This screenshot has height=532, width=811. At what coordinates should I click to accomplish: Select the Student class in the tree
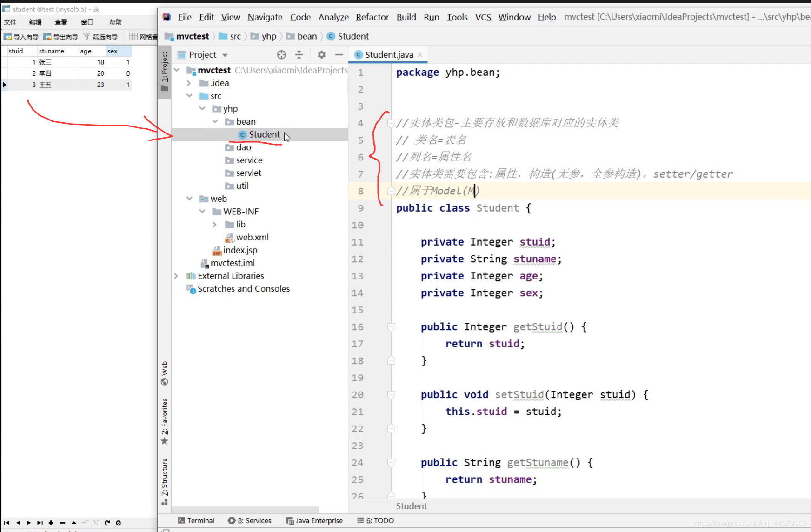click(x=264, y=134)
